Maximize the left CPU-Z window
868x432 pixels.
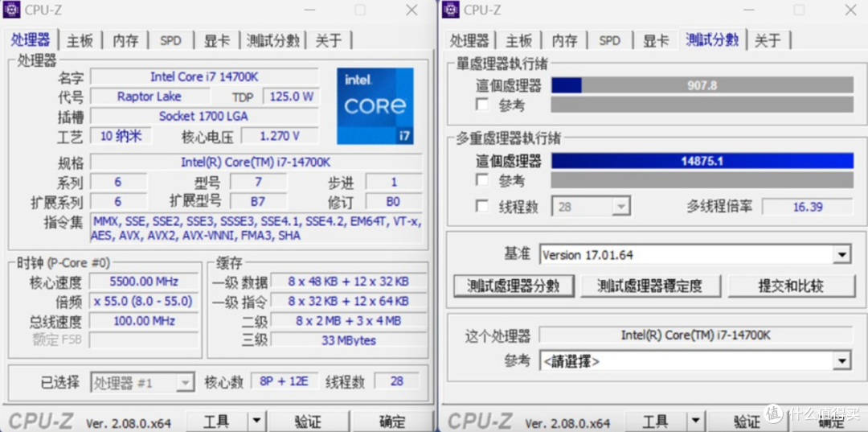coord(360,10)
